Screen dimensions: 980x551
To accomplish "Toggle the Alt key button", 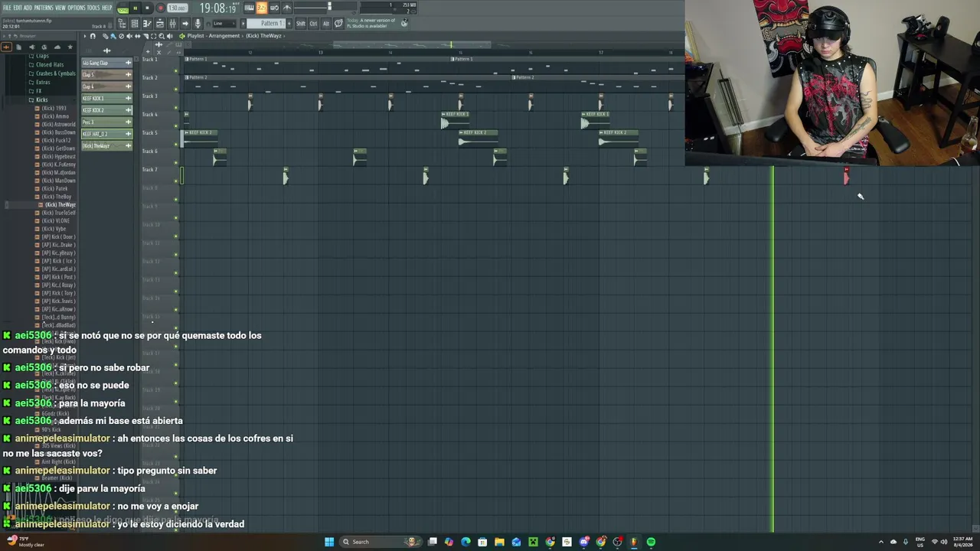I will pos(326,24).
